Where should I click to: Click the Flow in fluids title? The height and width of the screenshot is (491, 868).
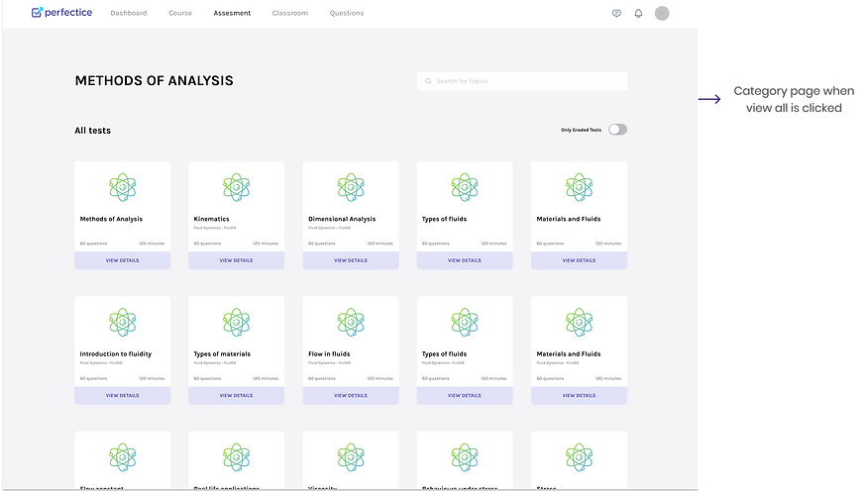click(329, 353)
